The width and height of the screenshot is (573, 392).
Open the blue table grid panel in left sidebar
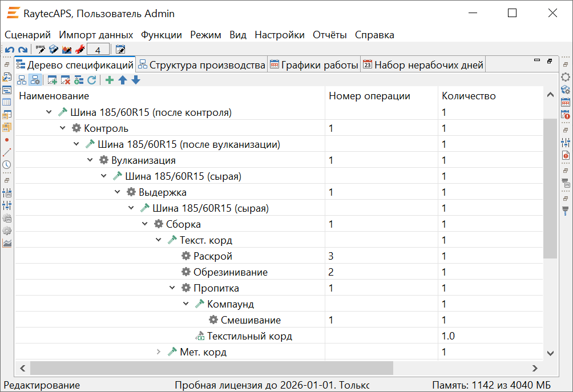point(7,102)
